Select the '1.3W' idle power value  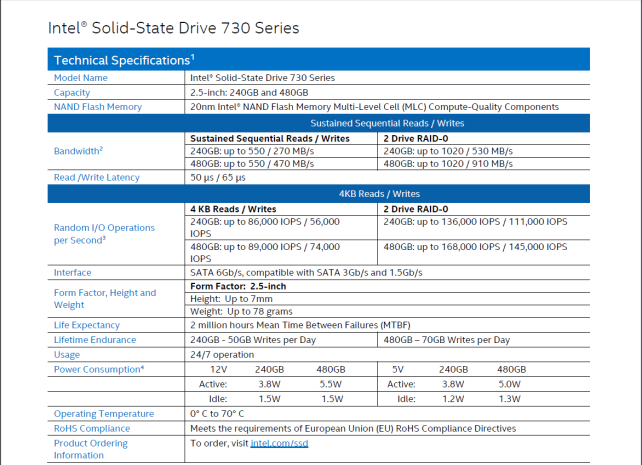tap(509, 399)
